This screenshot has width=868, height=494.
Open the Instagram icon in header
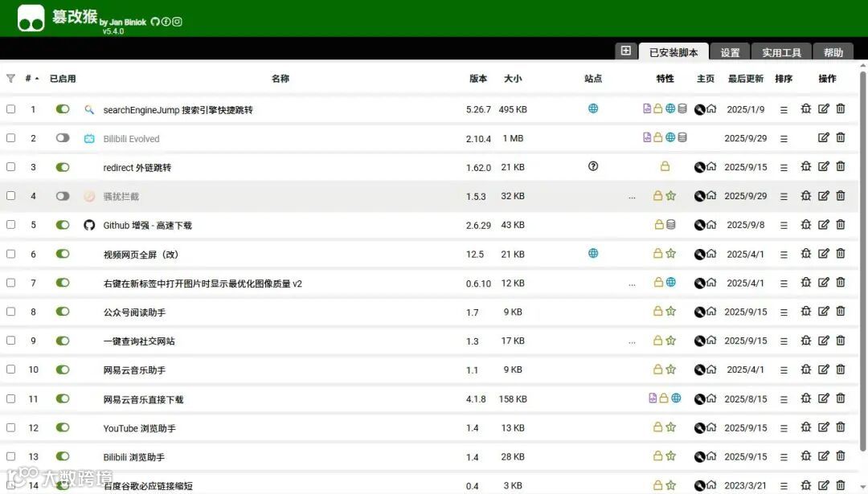click(177, 22)
